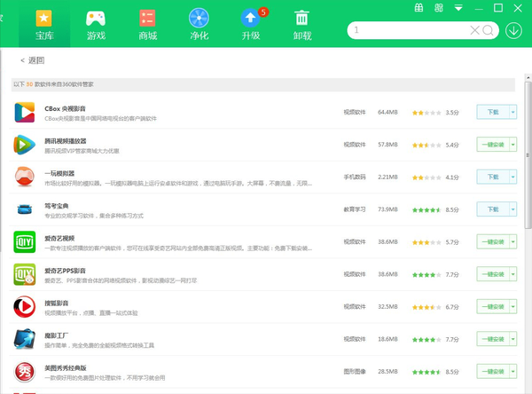The image size is (532, 394).
Task: Click the star rating of 美图秀秀经典版
Action: click(426, 372)
